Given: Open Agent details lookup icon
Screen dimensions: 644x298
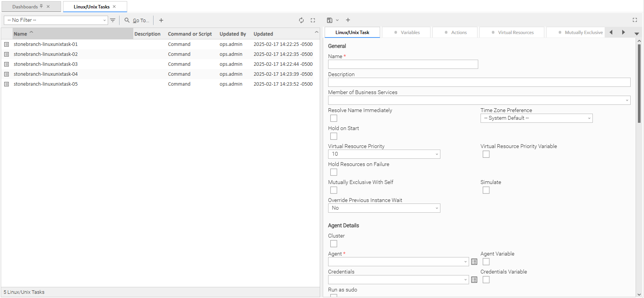Looking at the screenshot, I should click(x=474, y=262).
